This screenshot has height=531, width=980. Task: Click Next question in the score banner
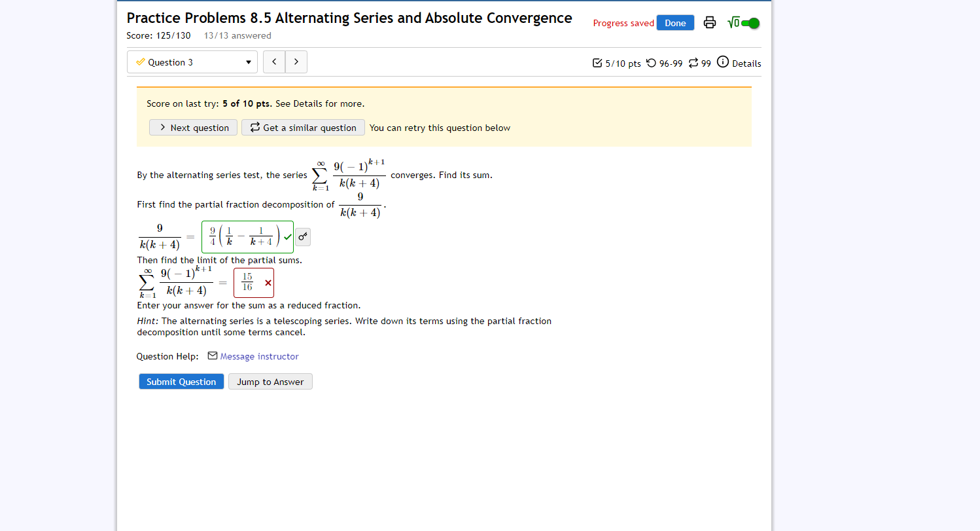pyautogui.click(x=193, y=128)
